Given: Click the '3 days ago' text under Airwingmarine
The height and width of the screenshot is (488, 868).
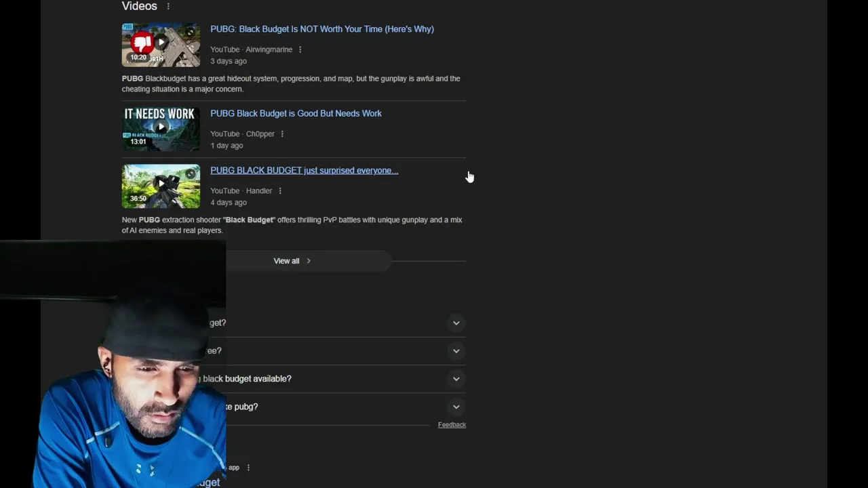Looking at the screenshot, I should [229, 61].
